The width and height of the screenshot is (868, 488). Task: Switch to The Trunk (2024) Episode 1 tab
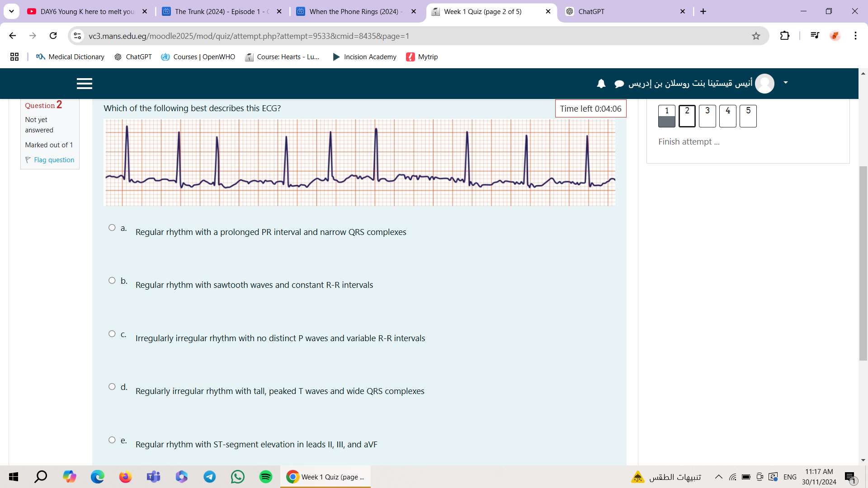(222, 12)
